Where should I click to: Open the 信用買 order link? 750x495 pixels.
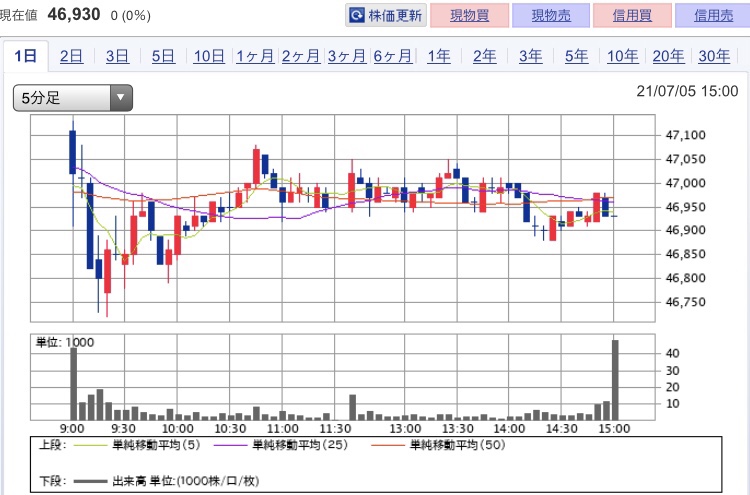click(x=632, y=15)
